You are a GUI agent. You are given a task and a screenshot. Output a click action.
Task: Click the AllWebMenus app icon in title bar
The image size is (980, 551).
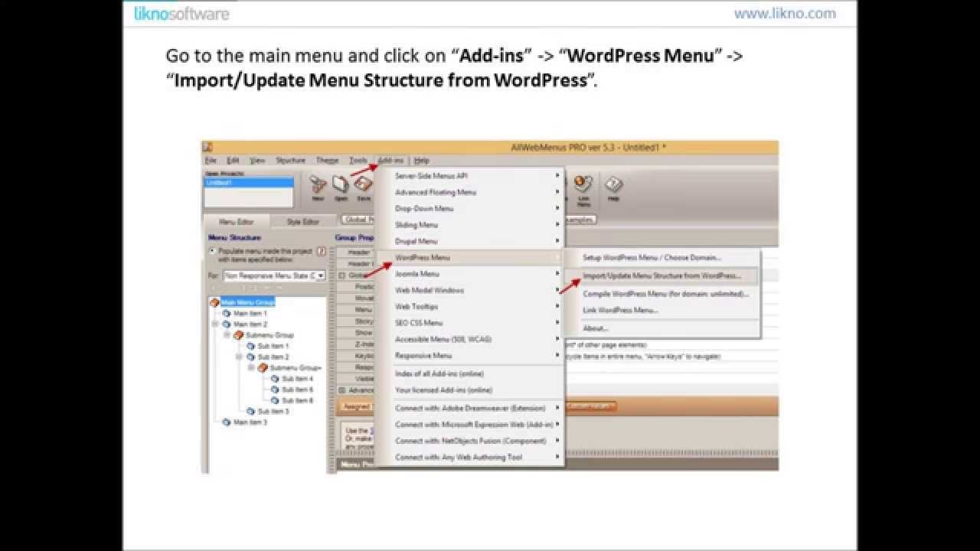207,147
